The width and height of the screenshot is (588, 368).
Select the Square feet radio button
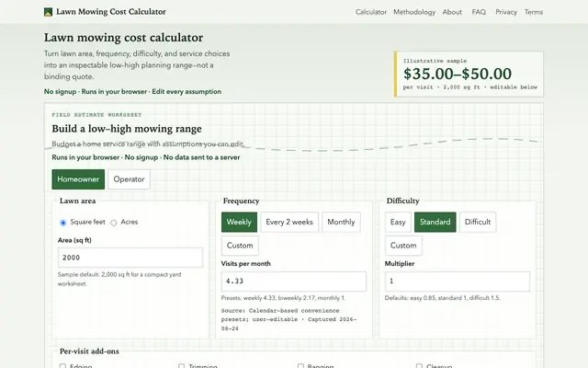[63, 223]
